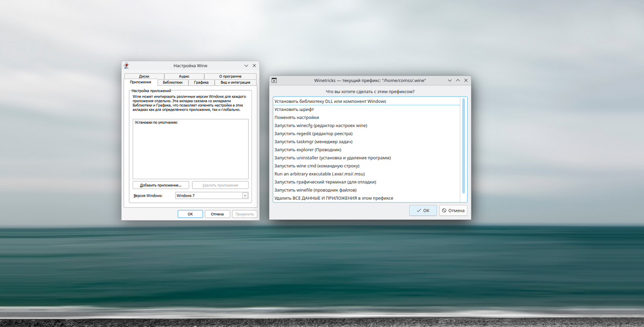644x327 pixels.
Task: Select Удалить ВСЕ ДАННЫЕ И ПРИЛОЖЕНИЯ в этом префиксе
Action: tap(367, 198)
